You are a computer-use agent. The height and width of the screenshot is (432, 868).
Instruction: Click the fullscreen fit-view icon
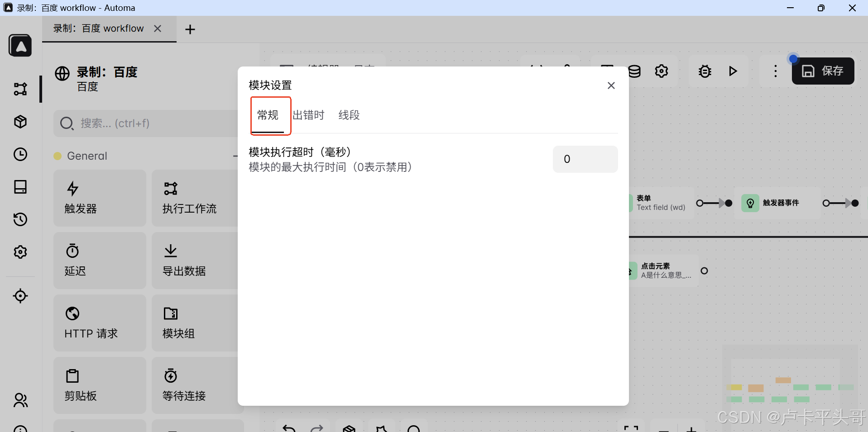coord(631,428)
